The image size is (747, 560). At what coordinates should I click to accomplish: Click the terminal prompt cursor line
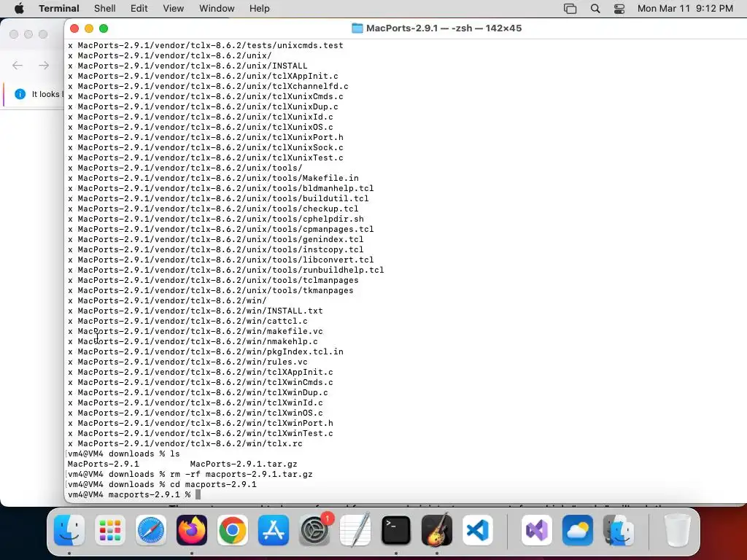click(134, 495)
